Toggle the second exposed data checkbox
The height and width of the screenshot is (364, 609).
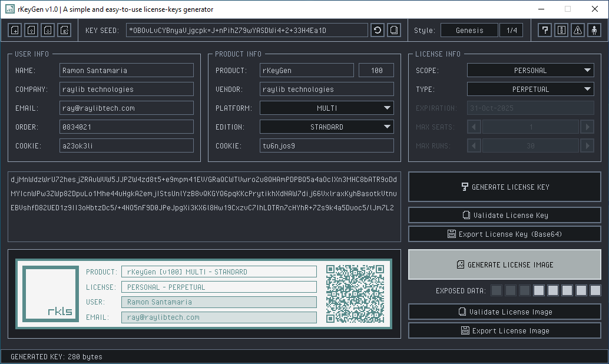pyautogui.click(x=511, y=290)
